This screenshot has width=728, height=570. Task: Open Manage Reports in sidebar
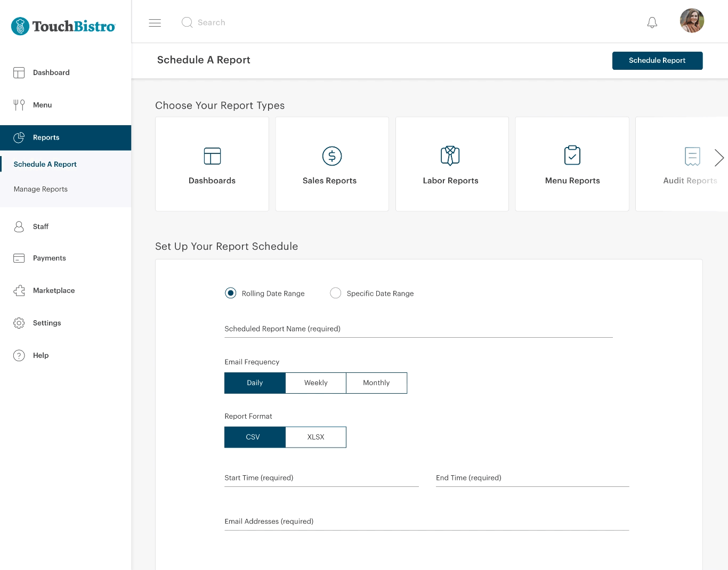point(41,189)
